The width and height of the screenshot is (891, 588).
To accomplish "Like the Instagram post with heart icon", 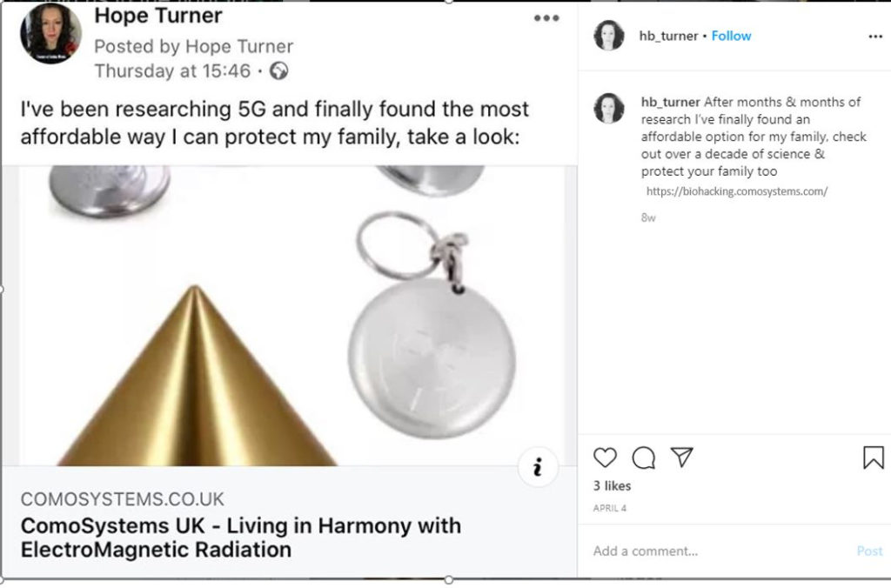I will pyautogui.click(x=605, y=458).
